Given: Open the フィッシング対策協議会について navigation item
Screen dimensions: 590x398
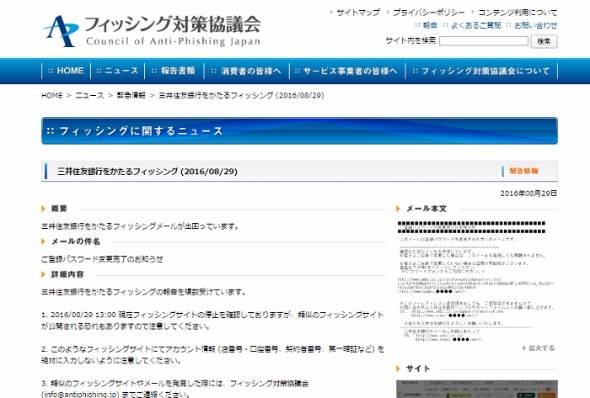Looking at the screenshot, I should (481, 71).
